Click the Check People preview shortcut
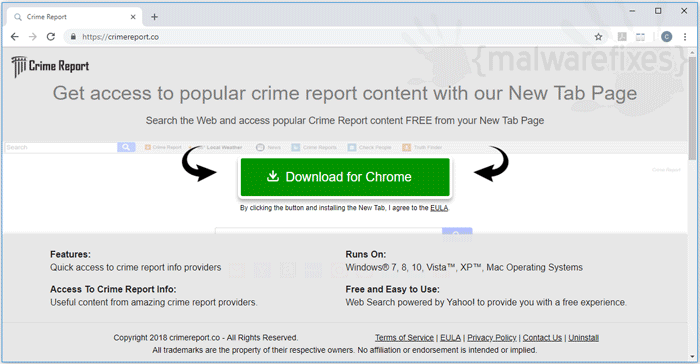 [370, 147]
